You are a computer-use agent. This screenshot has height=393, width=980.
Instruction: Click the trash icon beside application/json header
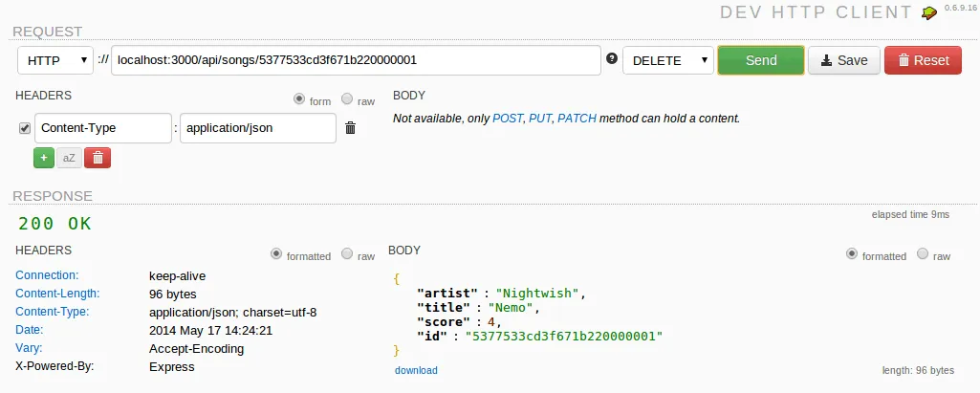coord(350,128)
